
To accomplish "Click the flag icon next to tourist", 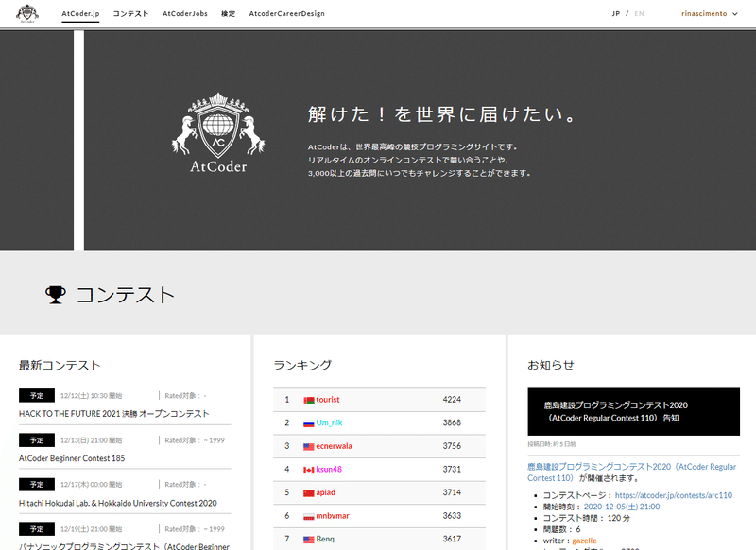I will tap(309, 400).
